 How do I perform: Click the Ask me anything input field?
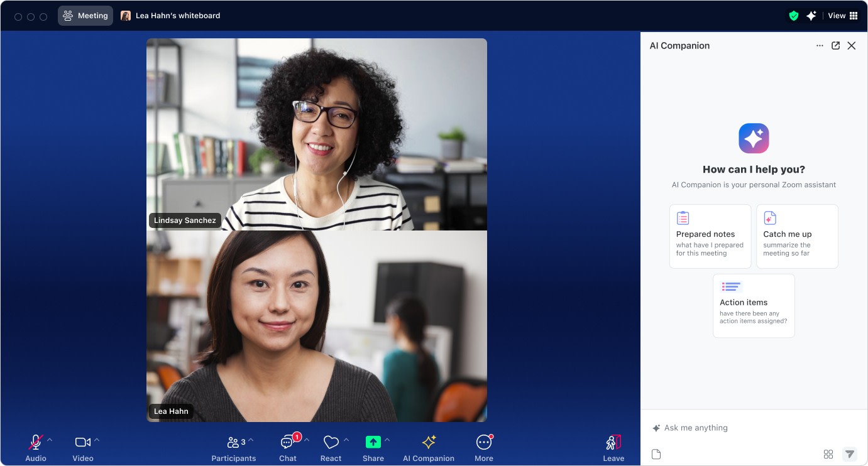pyautogui.click(x=695, y=428)
